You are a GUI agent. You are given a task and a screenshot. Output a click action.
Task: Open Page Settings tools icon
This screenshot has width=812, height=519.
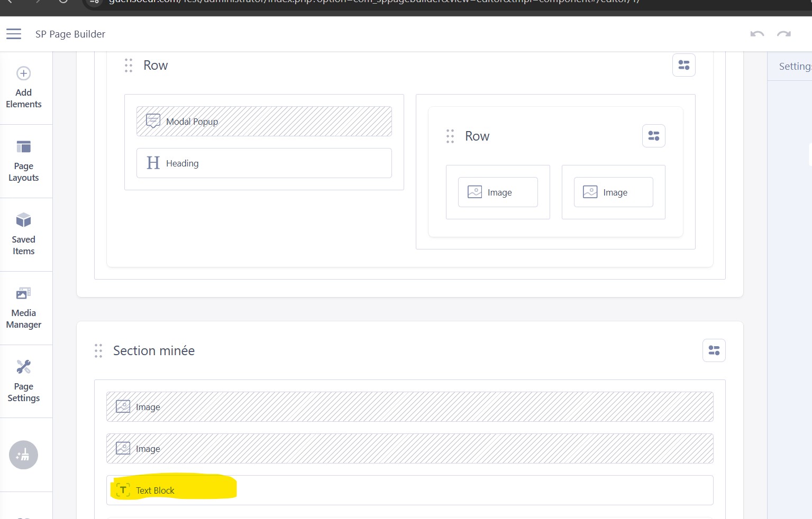23,367
